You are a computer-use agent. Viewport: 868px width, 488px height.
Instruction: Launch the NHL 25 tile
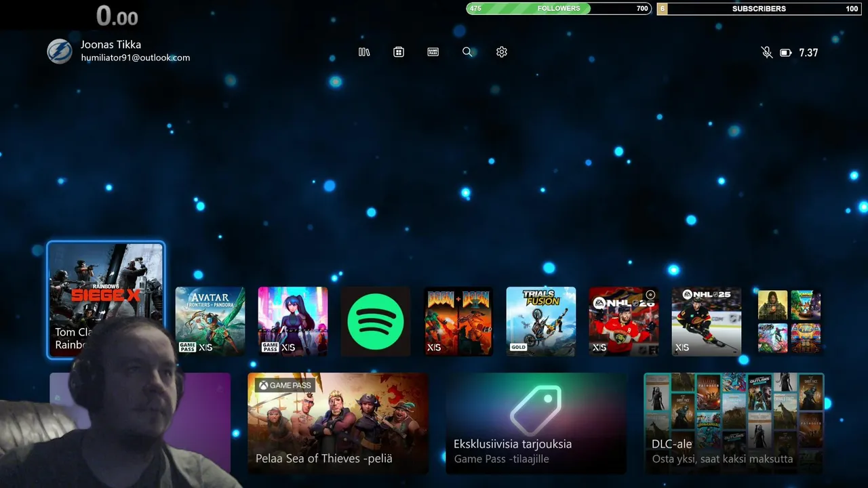707,321
